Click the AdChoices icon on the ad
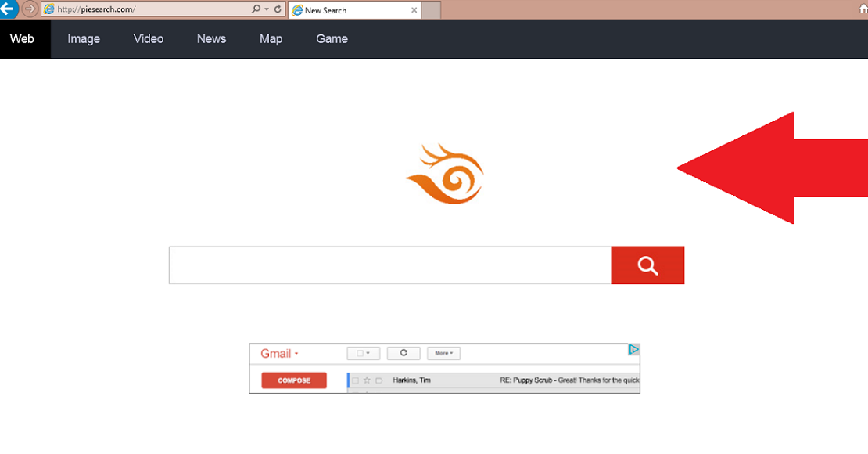This screenshot has height=454, width=868. pos(634,349)
